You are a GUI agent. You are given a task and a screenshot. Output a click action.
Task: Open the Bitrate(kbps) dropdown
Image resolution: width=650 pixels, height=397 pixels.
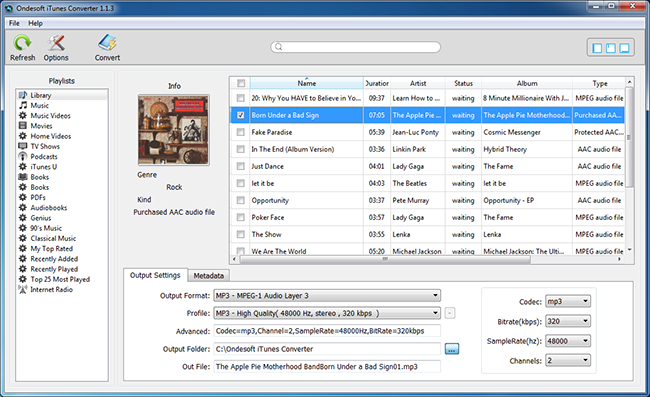click(568, 321)
